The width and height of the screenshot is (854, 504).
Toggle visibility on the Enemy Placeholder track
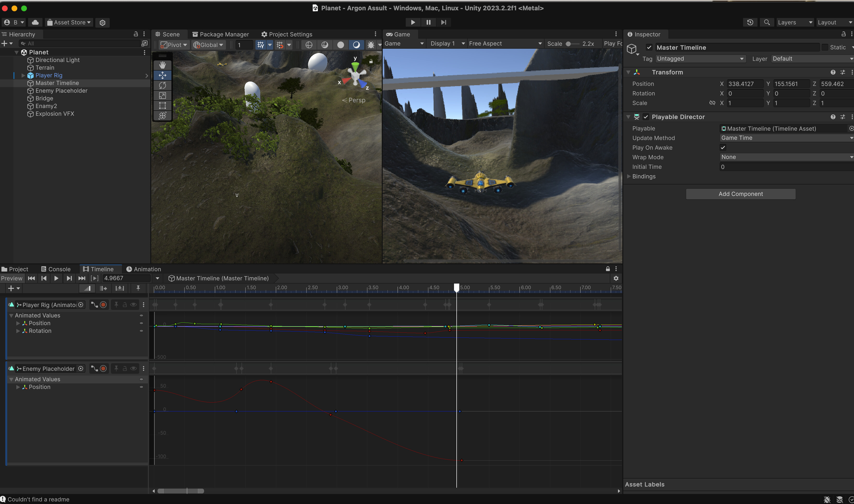click(x=133, y=368)
